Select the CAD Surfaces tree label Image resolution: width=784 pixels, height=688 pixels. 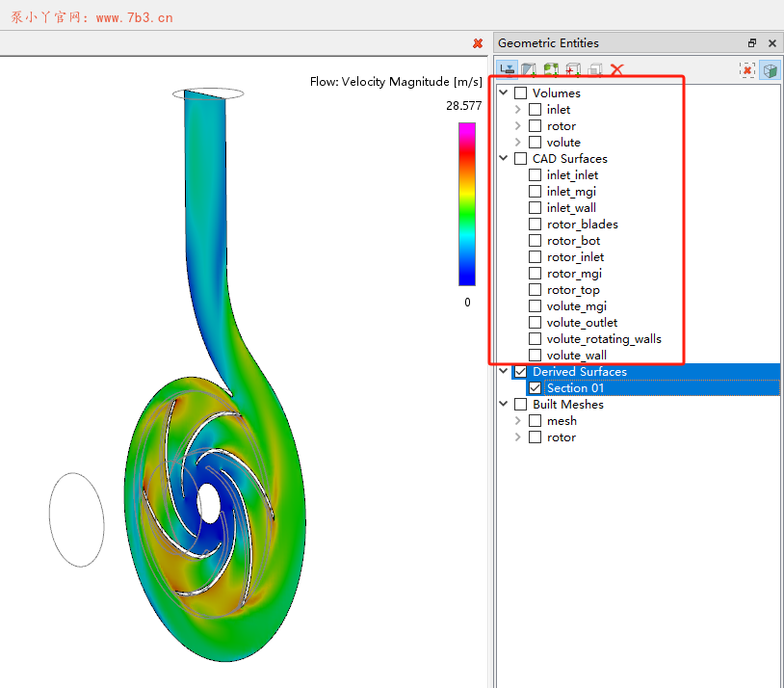tap(570, 159)
